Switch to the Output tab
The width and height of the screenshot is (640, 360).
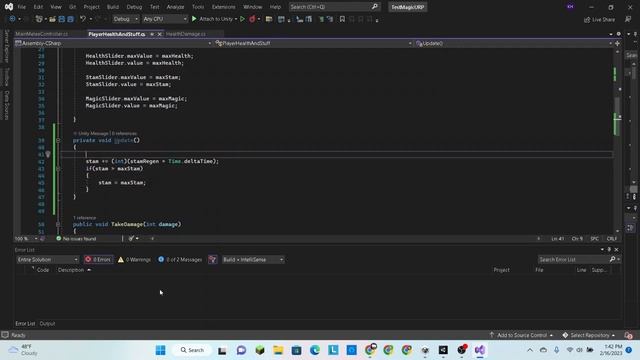[x=47, y=323]
